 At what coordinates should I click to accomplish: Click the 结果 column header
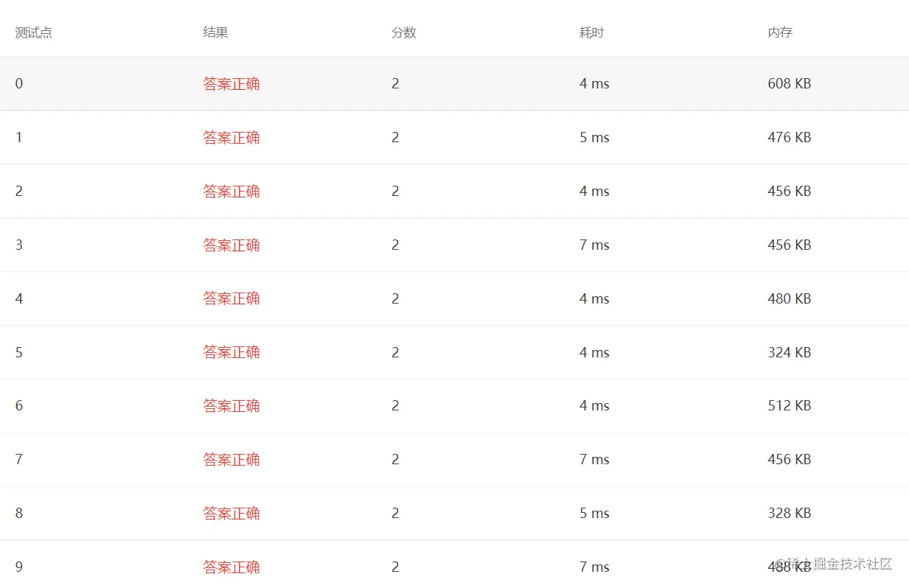click(216, 32)
